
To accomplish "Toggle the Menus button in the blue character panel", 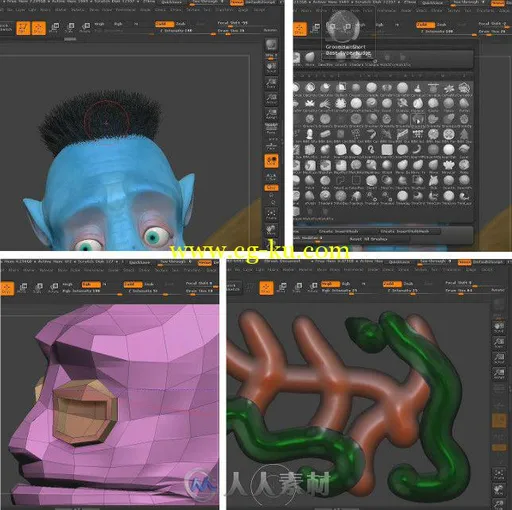I will [237, 3].
